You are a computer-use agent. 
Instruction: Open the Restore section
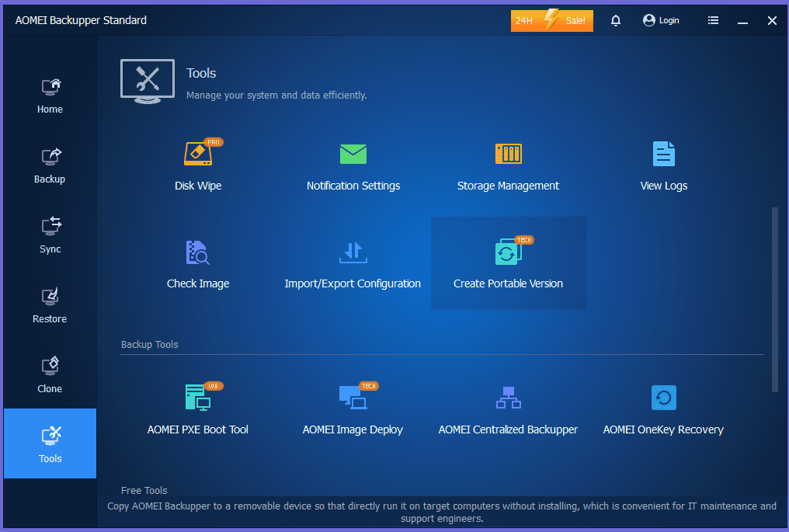click(50, 305)
